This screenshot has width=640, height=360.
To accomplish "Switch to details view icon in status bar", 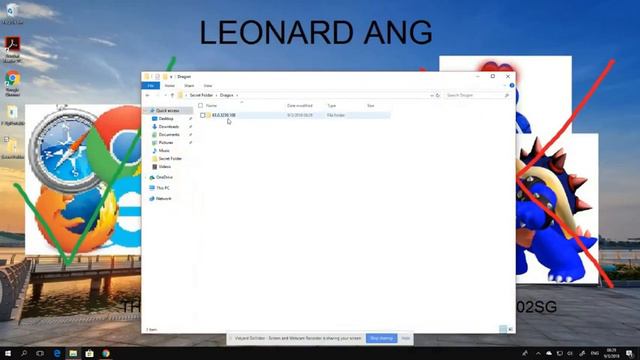I will click(503, 329).
